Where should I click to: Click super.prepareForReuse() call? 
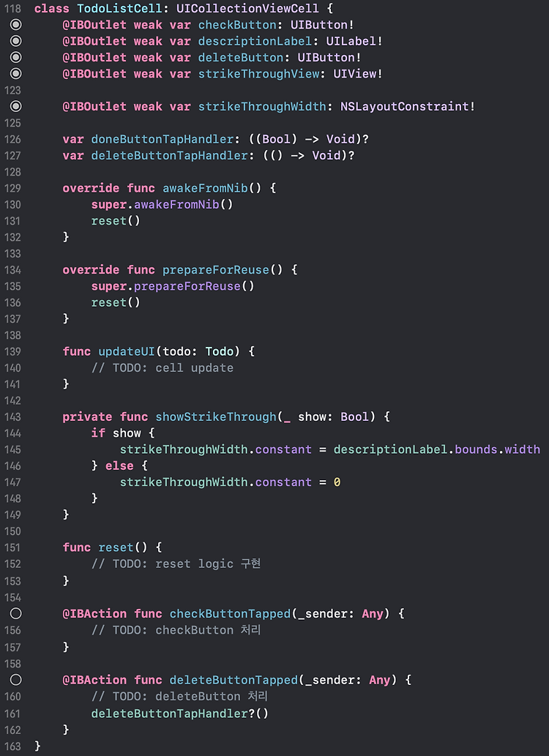173,286
